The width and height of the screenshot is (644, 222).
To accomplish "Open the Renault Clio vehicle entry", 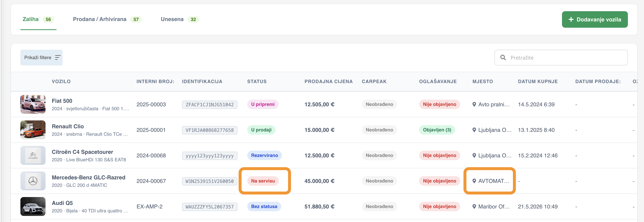I will tap(68, 126).
